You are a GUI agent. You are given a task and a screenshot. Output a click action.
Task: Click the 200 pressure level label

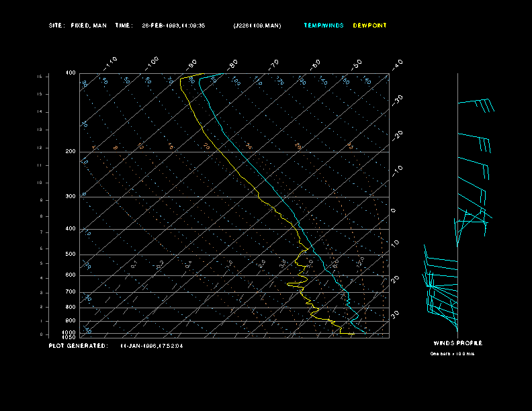point(71,152)
